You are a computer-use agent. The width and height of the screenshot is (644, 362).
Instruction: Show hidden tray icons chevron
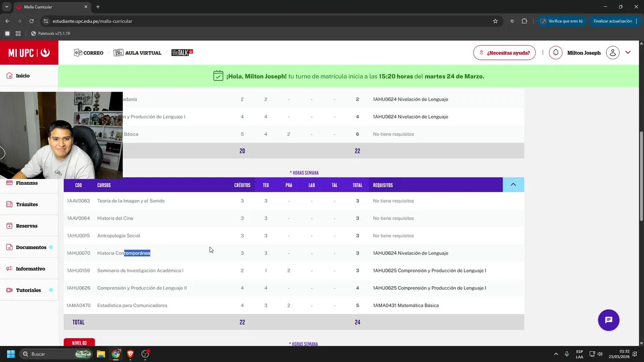point(555,354)
